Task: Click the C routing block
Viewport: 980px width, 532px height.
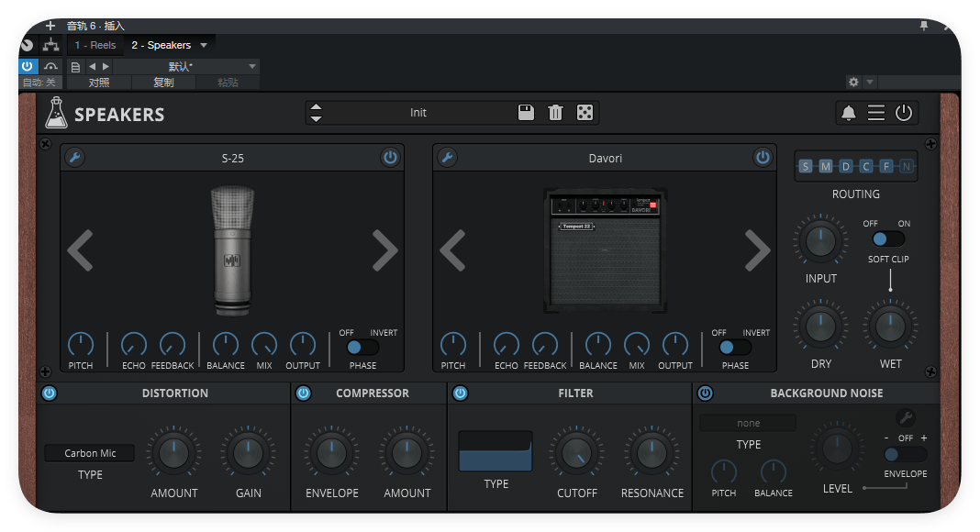Action: [x=865, y=166]
